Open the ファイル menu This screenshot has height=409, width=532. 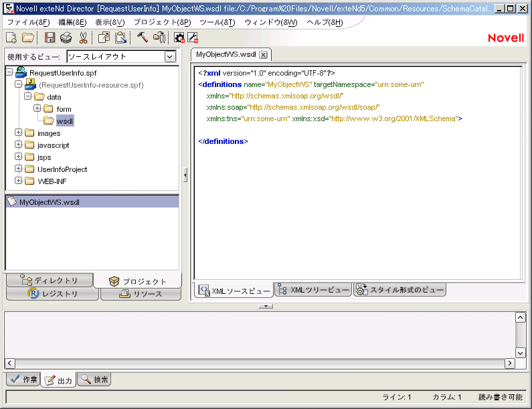coord(29,22)
